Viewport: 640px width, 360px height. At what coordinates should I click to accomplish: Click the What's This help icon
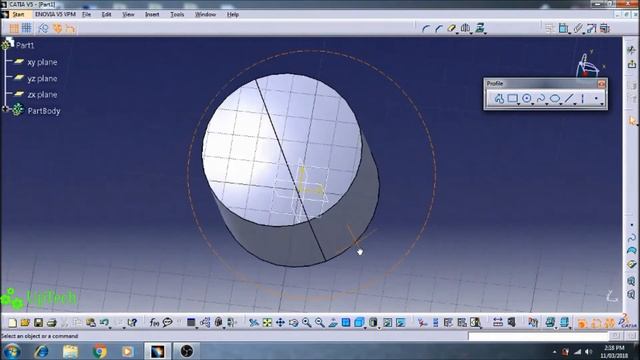pos(132,323)
